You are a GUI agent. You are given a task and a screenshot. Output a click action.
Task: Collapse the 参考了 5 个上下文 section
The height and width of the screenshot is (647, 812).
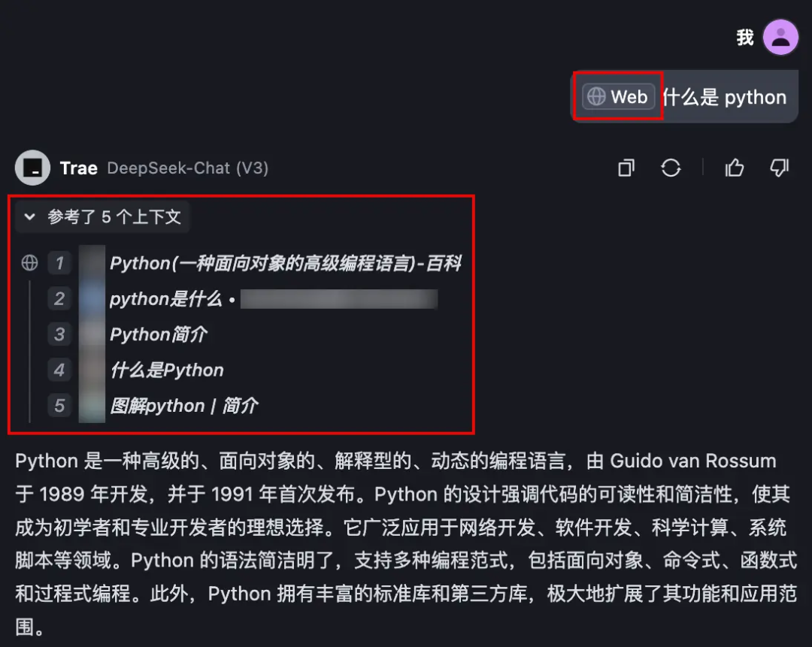point(102,217)
